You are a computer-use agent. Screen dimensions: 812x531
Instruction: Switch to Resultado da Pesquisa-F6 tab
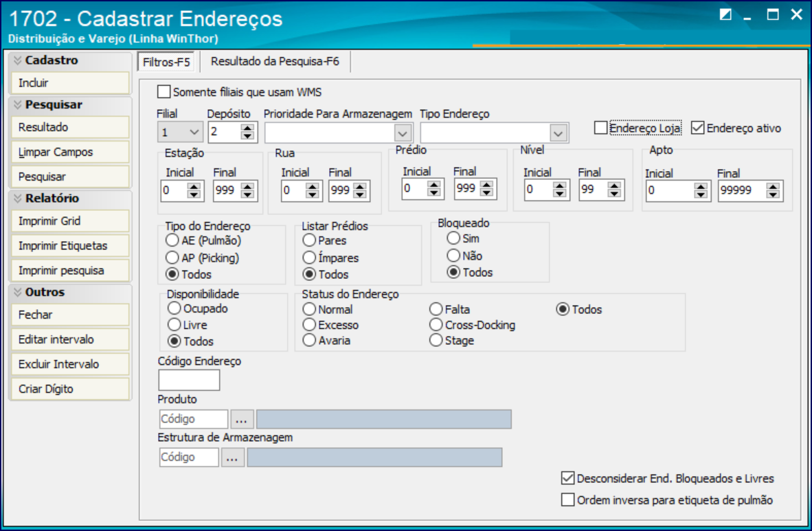pyautogui.click(x=275, y=62)
